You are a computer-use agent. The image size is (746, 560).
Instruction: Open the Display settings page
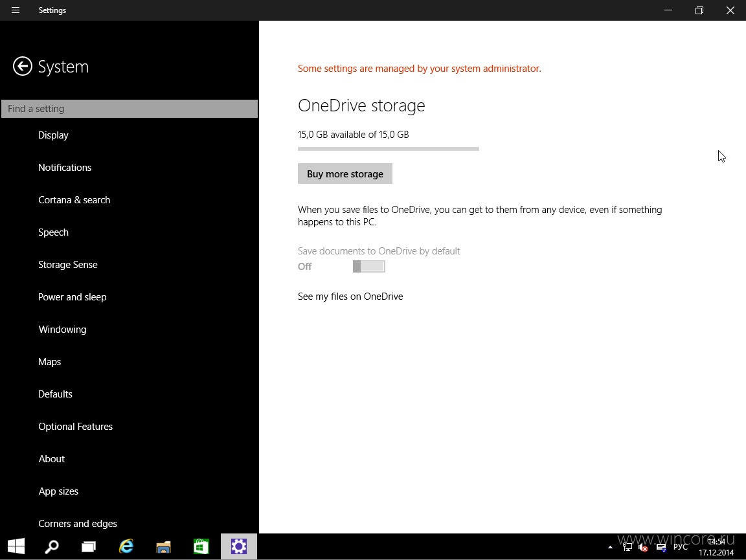pyautogui.click(x=53, y=135)
